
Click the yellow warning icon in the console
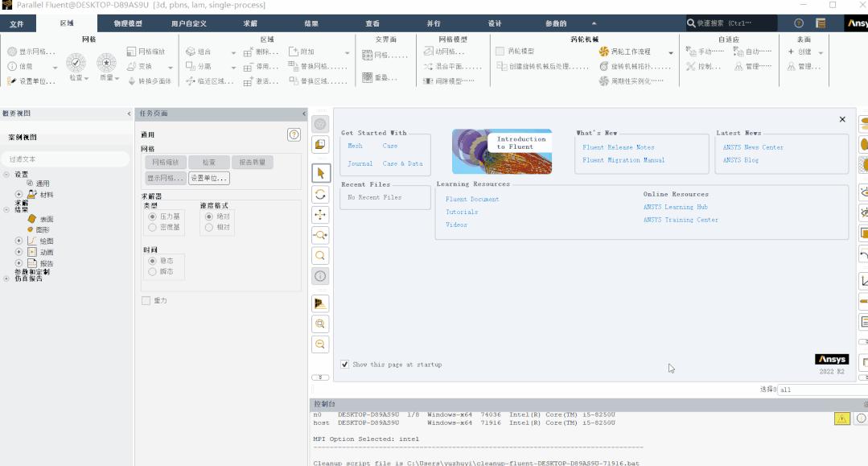pos(842,419)
